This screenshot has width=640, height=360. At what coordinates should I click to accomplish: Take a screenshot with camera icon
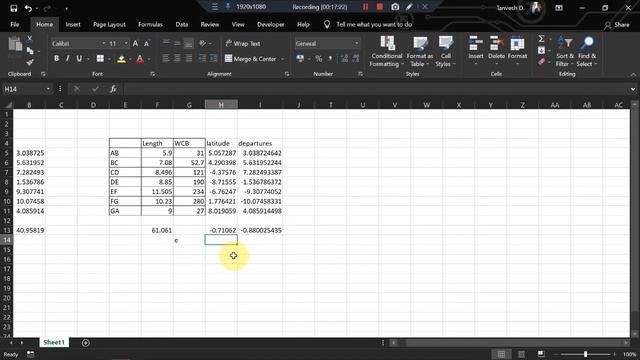coord(395,7)
